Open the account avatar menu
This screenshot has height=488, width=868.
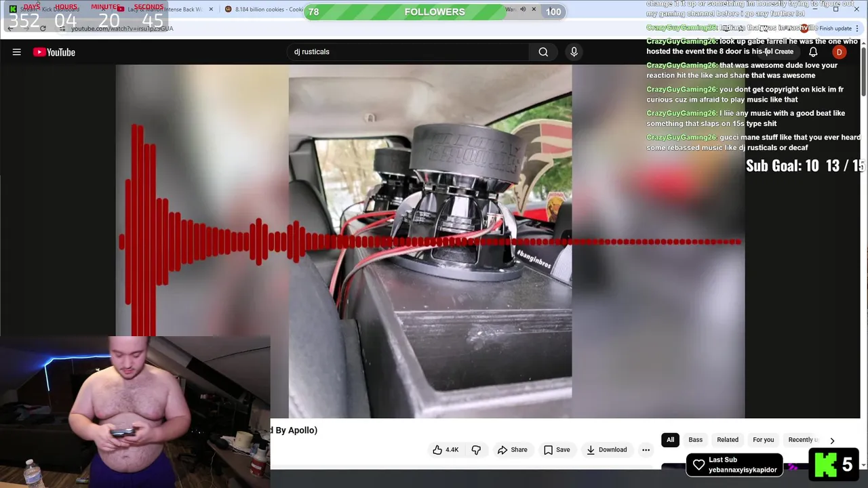(x=839, y=52)
